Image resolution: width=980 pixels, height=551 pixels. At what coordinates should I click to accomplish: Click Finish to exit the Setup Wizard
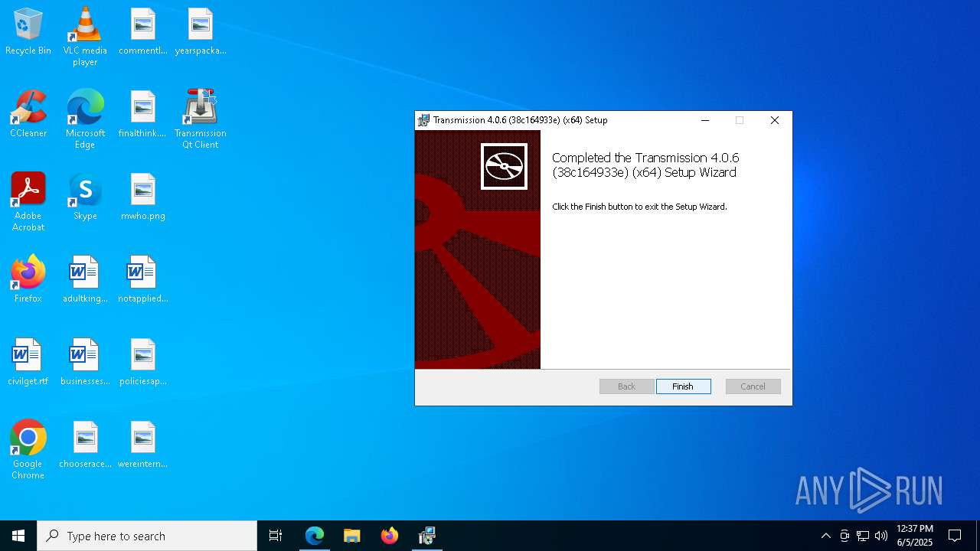point(683,386)
